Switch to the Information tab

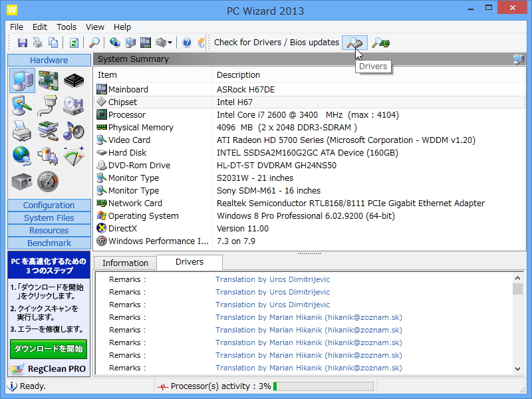[x=124, y=262]
